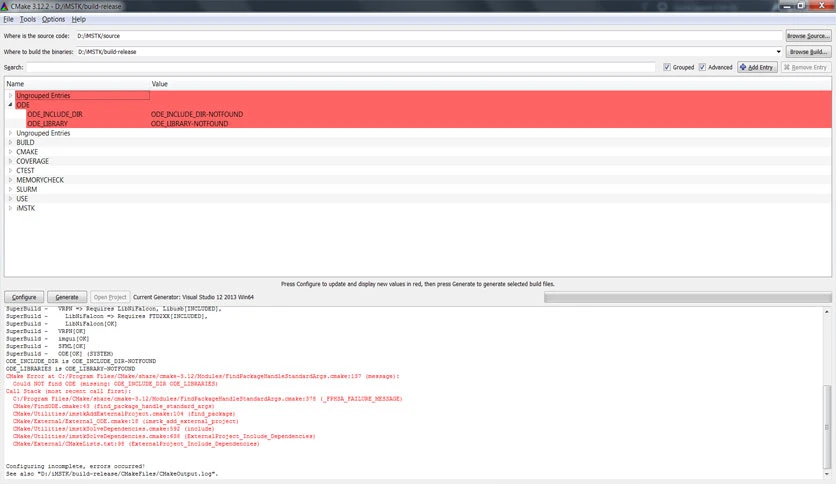Select the ODE_LIBRARY entry

(47, 124)
